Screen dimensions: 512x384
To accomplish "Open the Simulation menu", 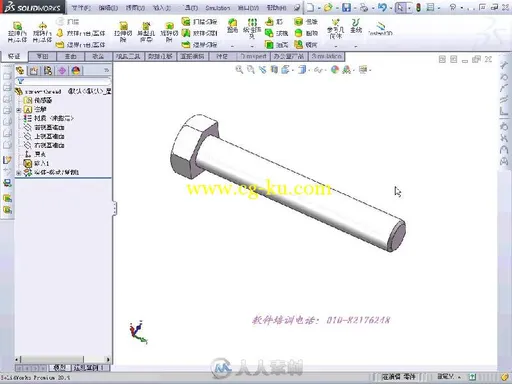I will click(217, 7).
